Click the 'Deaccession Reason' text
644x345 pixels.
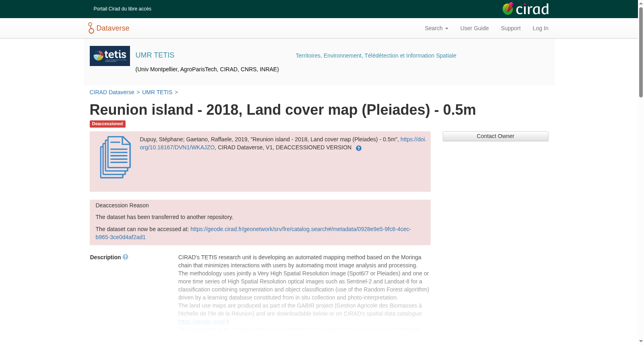click(x=122, y=205)
